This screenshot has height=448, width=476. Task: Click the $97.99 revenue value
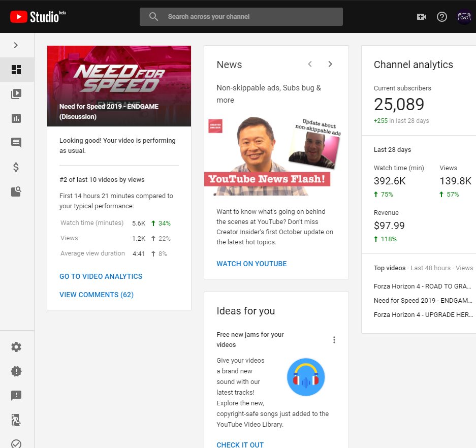tap(389, 226)
